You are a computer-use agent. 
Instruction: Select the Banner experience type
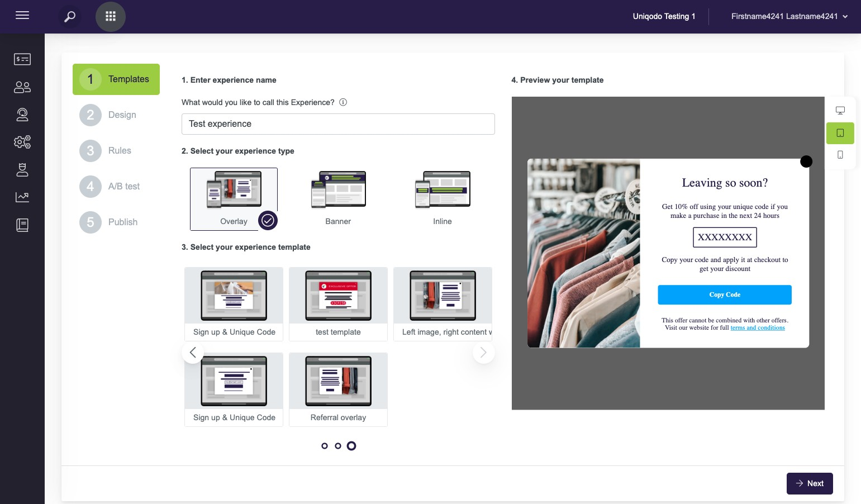pyautogui.click(x=338, y=198)
